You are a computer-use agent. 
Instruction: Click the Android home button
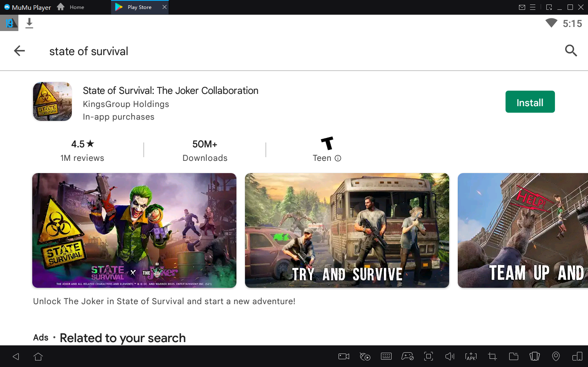tap(38, 357)
